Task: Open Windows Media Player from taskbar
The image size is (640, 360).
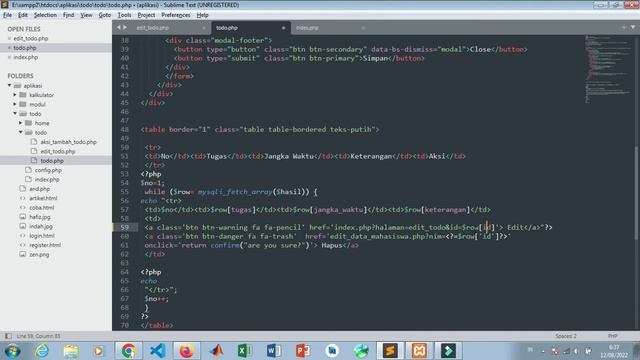Action: [x=98, y=351]
